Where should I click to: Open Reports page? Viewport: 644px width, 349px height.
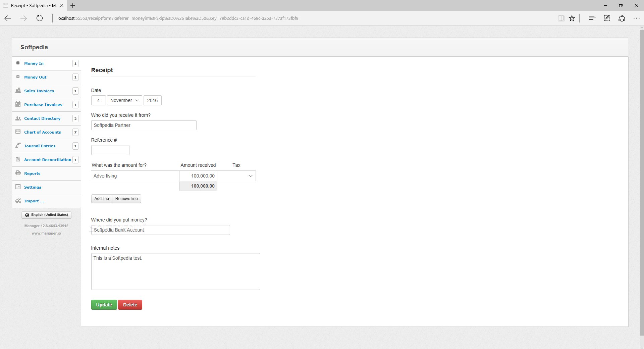(x=32, y=173)
